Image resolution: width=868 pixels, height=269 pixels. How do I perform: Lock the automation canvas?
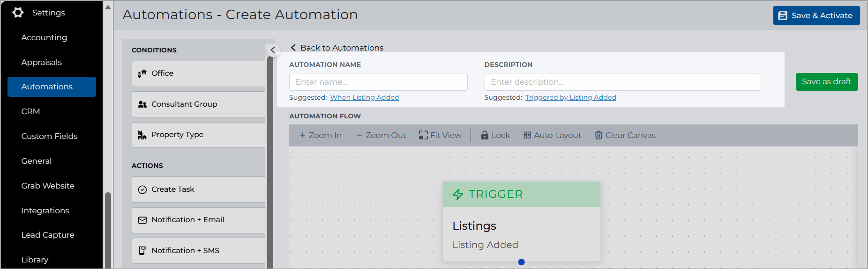click(x=495, y=135)
